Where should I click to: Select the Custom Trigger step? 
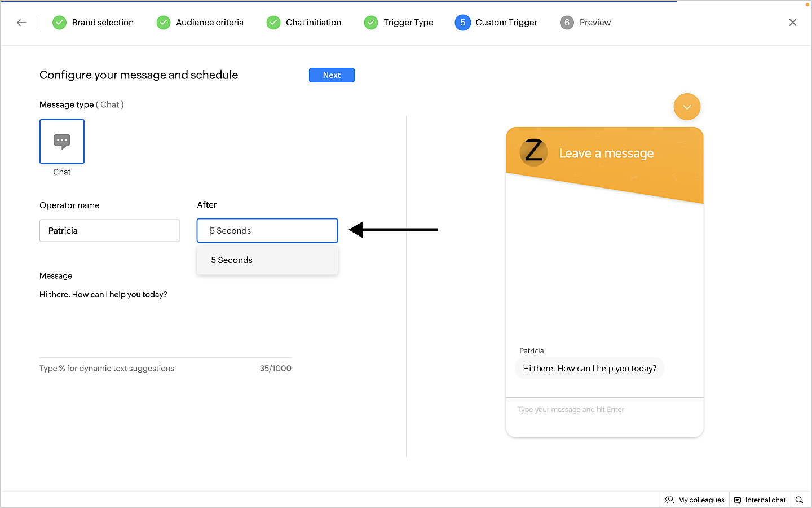pyautogui.click(x=496, y=23)
